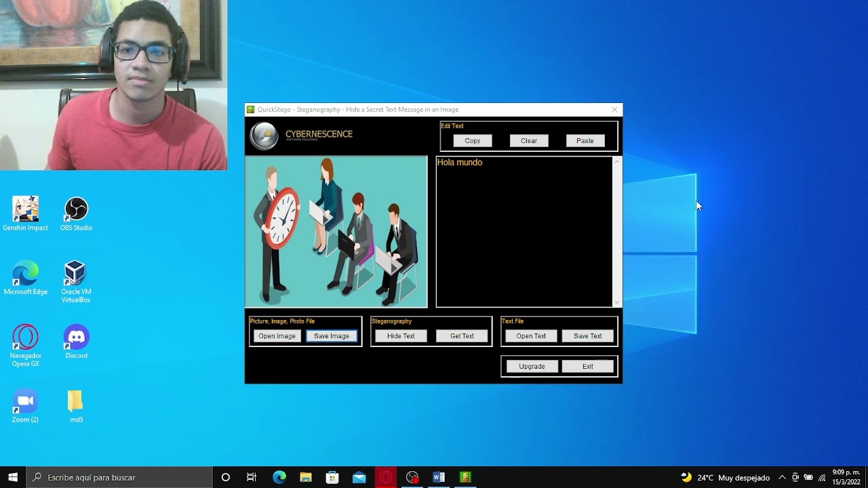Show hidden system tray icons
Image resolution: width=868 pixels, height=488 pixels.
782,477
